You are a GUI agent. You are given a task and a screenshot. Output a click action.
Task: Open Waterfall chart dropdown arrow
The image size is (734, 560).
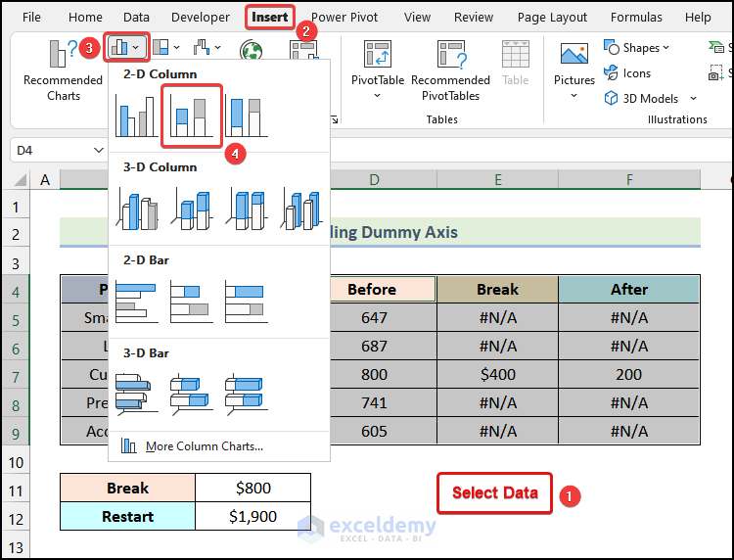217,47
